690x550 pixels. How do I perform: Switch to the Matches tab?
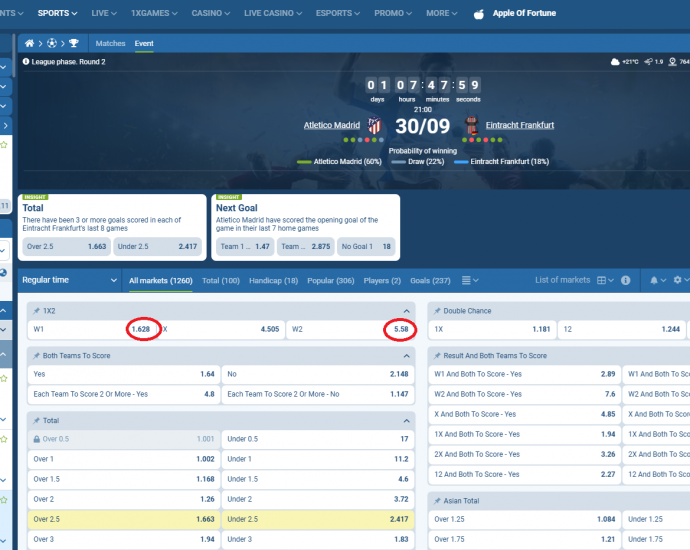pyautogui.click(x=110, y=43)
